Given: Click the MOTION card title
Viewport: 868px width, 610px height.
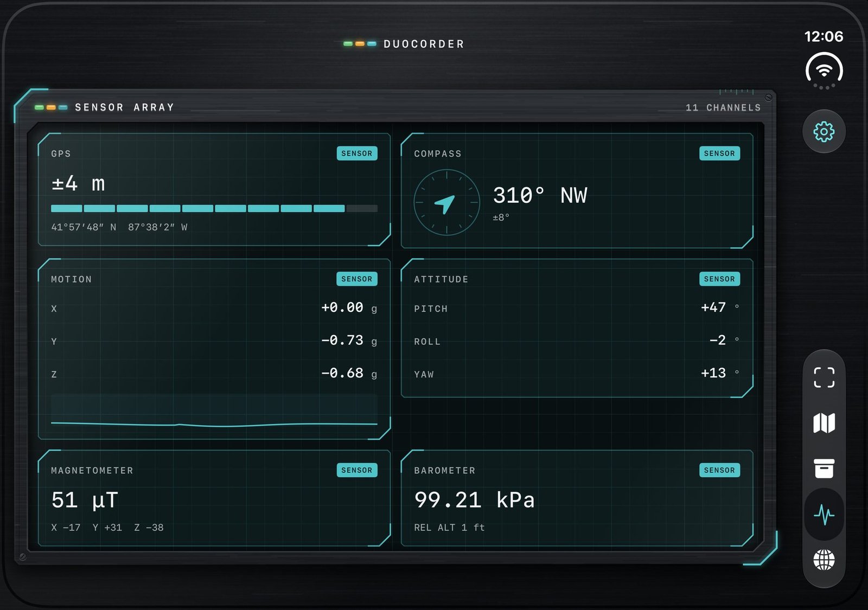Looking at the screenshot, I should click(x=72, y=279).
